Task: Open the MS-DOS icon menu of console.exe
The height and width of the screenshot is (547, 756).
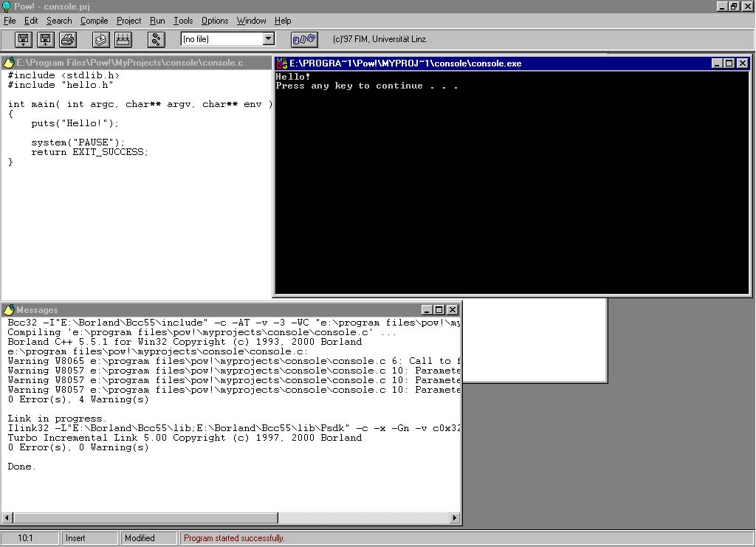Action: coord(281,63)
